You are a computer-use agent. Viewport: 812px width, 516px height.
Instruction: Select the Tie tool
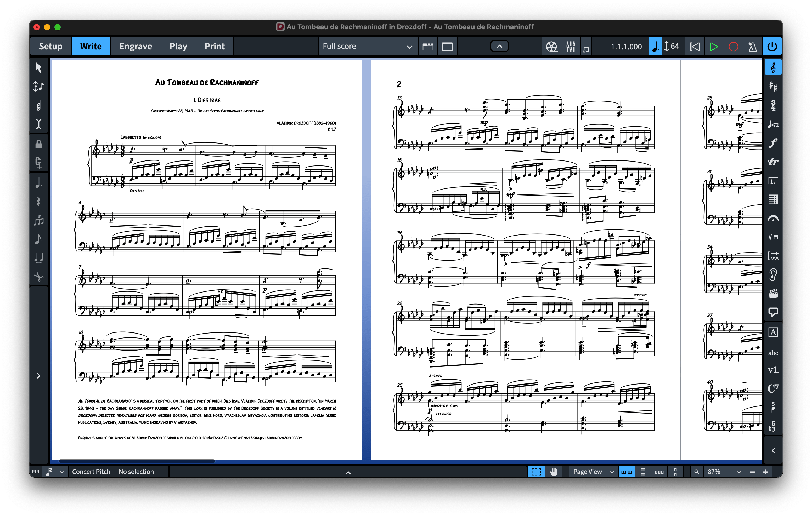point(39,258)
